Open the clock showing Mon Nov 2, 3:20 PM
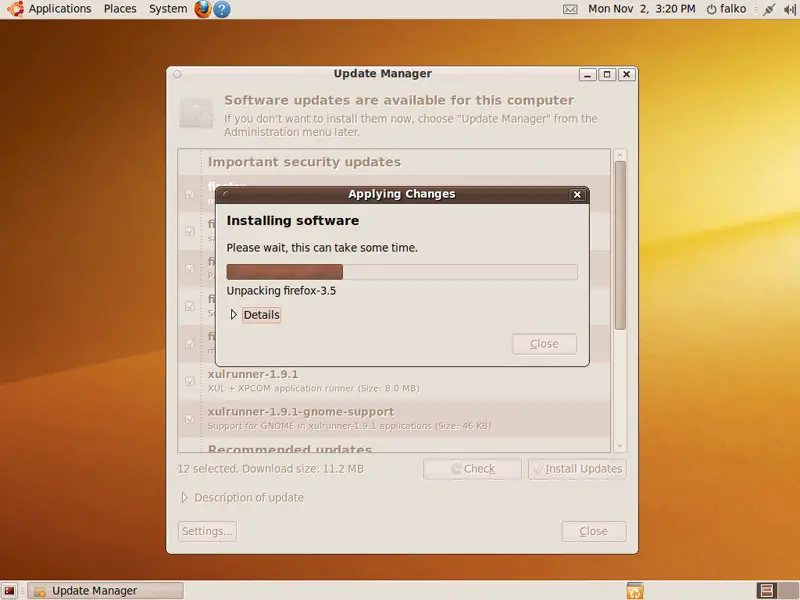Screen dimensions: 800x600 [641, 9]
